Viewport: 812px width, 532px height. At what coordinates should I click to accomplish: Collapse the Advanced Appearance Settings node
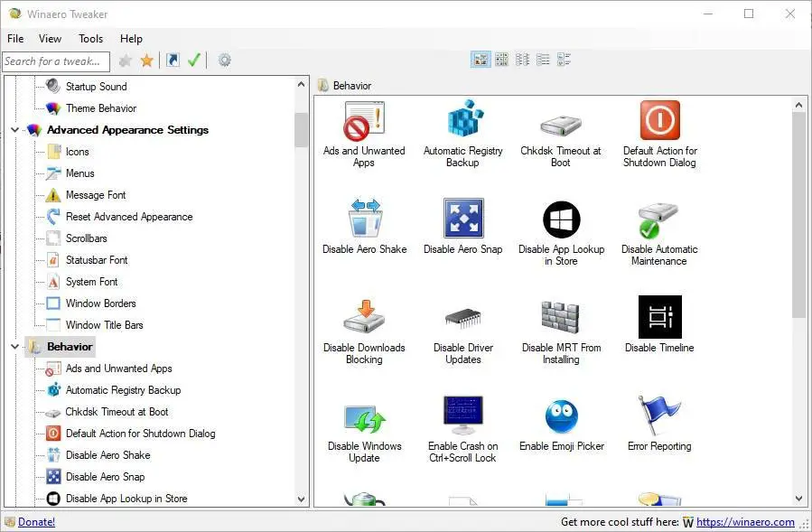[x=15, y=130]
